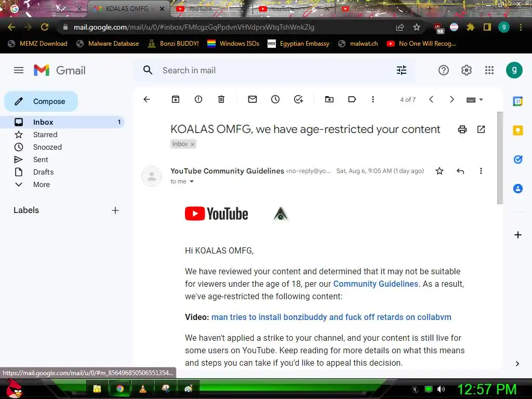Show search options filter icon
The height and width of the screenshot is (399, 532).
[x=402, y=70]
